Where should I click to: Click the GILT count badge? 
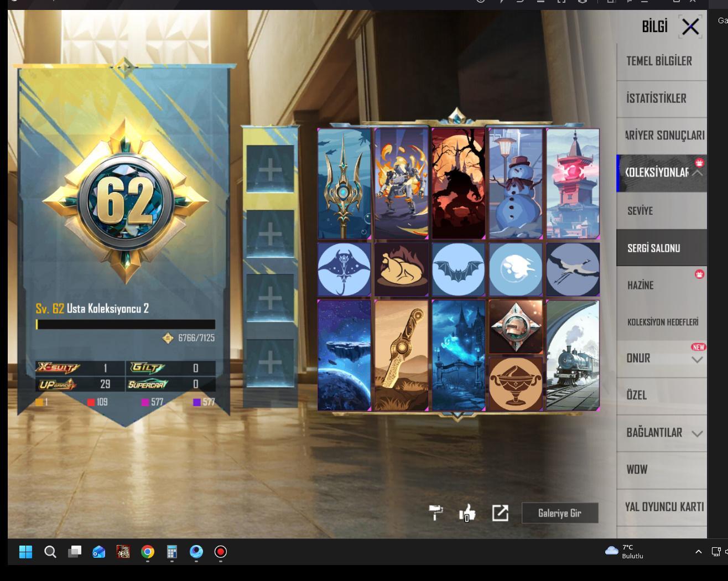pos(170,368)
